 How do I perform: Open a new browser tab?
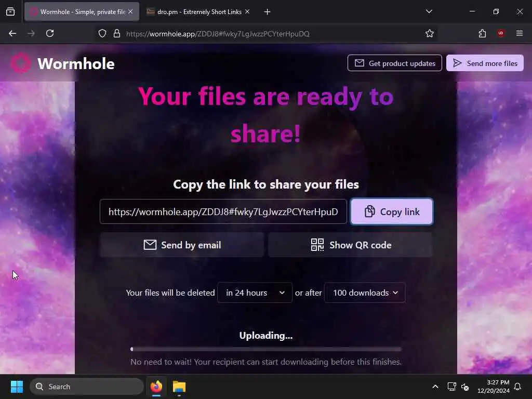pos(268,12)
